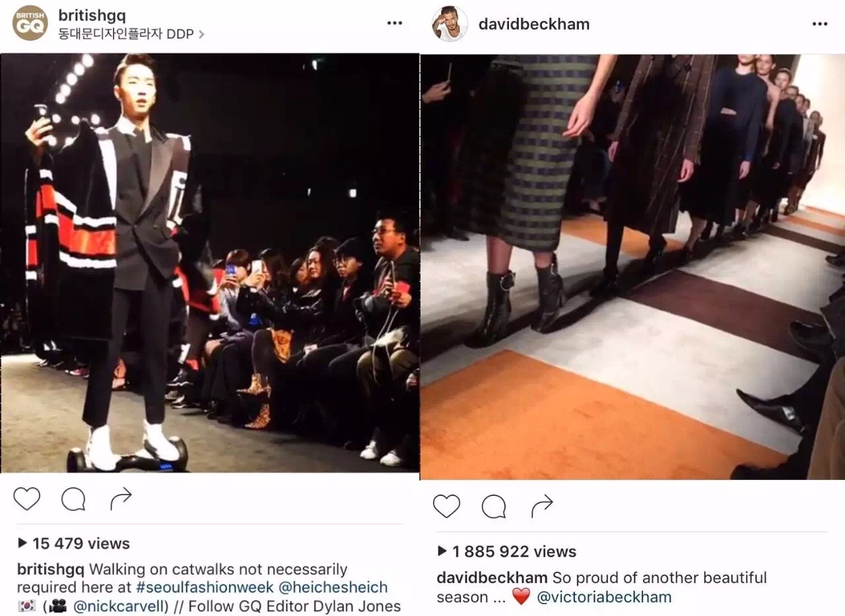845x616 pixels.
Task: Open the britishgq username in header
Action: 92,15
